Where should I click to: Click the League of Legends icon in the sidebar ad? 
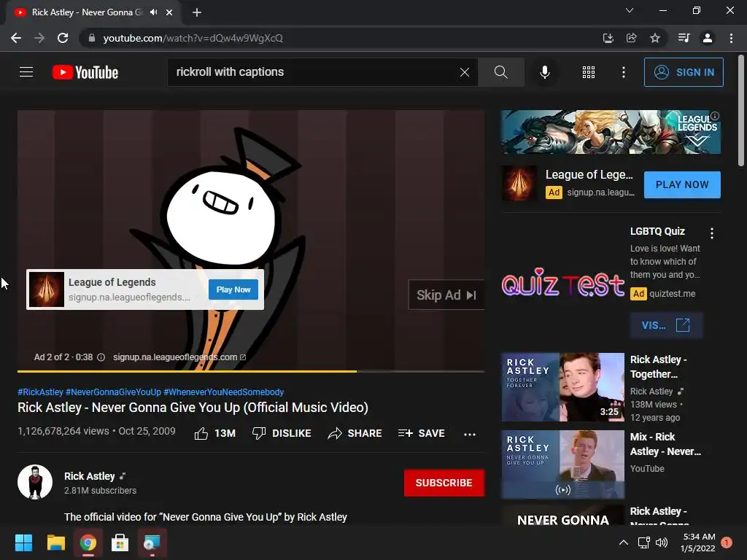coord(519,184)
